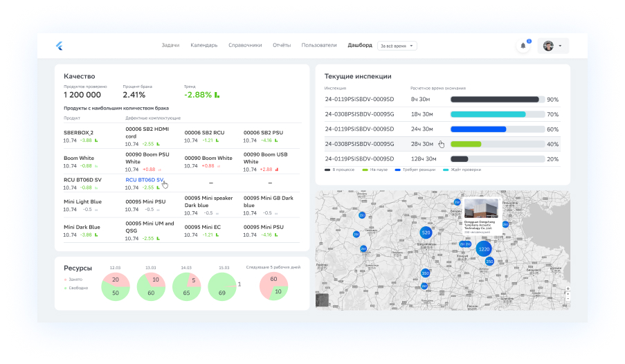625x364 pixels.
Task: Click the factory photo in map popup
Action: 480,209
